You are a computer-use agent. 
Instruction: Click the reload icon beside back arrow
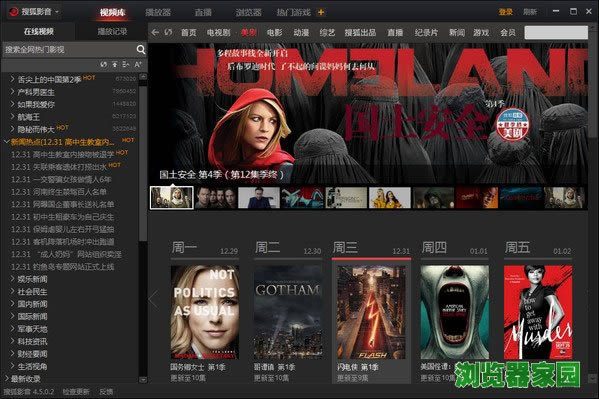[x=168, y=32]
